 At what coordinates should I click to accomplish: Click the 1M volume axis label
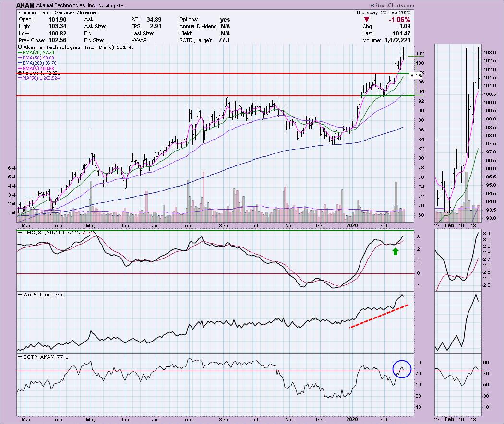[12, 213]
